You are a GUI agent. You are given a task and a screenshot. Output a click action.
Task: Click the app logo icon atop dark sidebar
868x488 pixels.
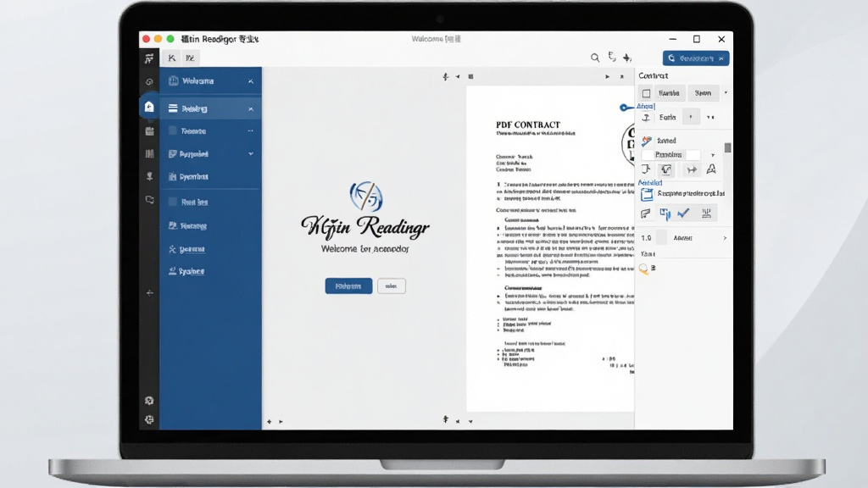tap(149, 58)
